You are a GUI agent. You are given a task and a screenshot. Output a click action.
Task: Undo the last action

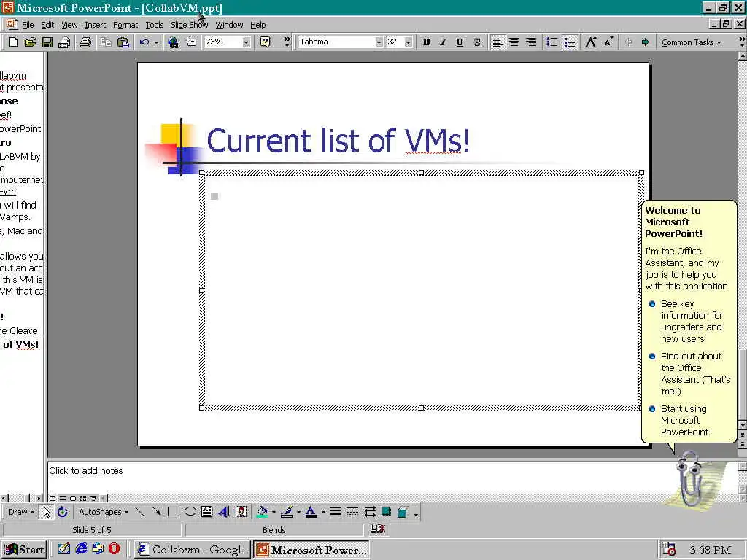click(x=144, y=42)
